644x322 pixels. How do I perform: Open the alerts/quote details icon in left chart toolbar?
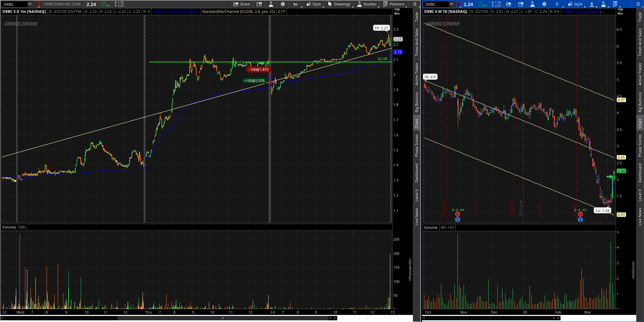coord(259,4)
